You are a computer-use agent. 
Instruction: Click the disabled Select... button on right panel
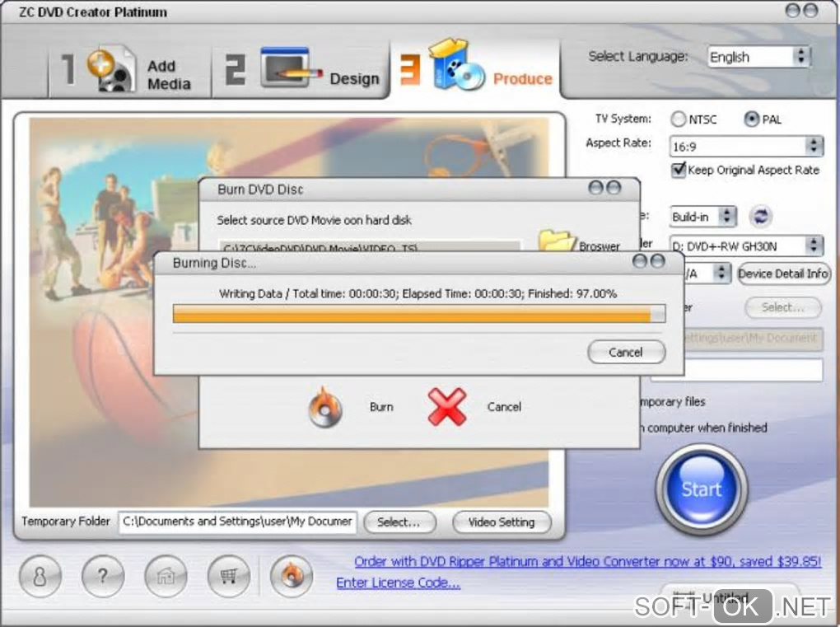pos(782,307)
